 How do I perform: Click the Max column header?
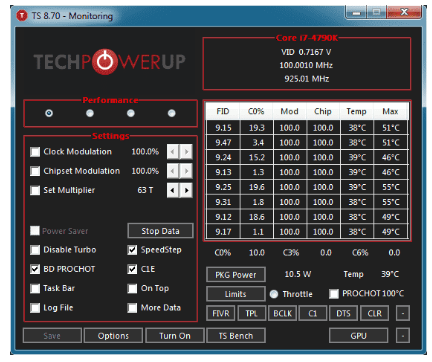coord(391,111)
